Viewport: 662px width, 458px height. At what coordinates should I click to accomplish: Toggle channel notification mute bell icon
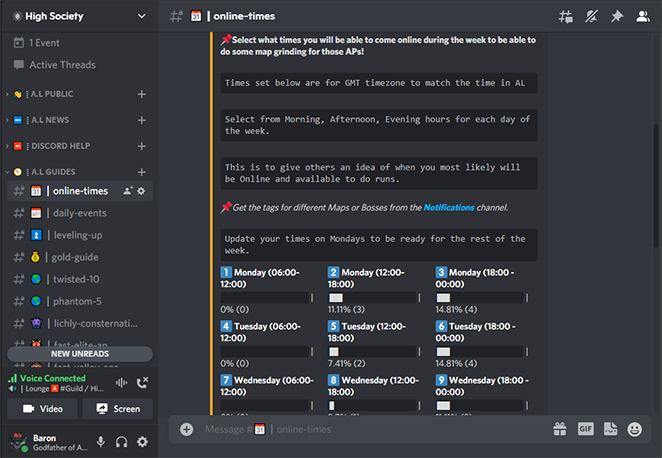coord(591,16)
